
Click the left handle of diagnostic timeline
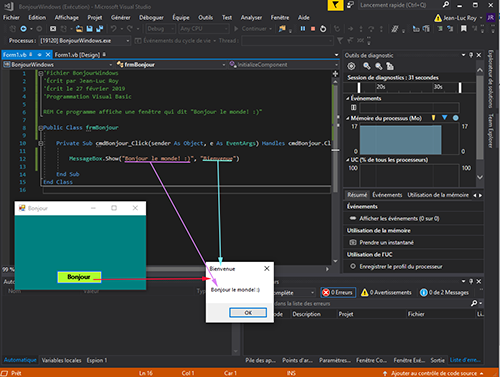(x=359, y=88)
